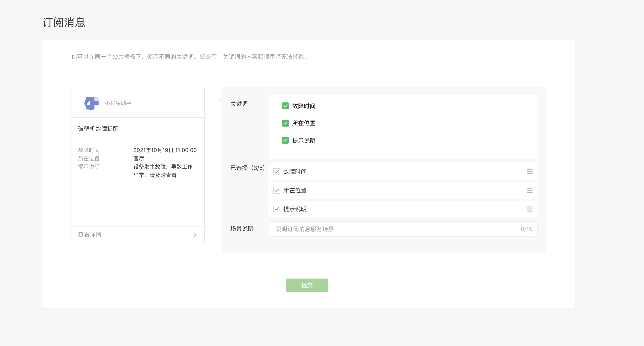This screenshot has width=644, height=346.
Task: Toggle 提示说明 keyword checkbox
Action: point(285,140)
